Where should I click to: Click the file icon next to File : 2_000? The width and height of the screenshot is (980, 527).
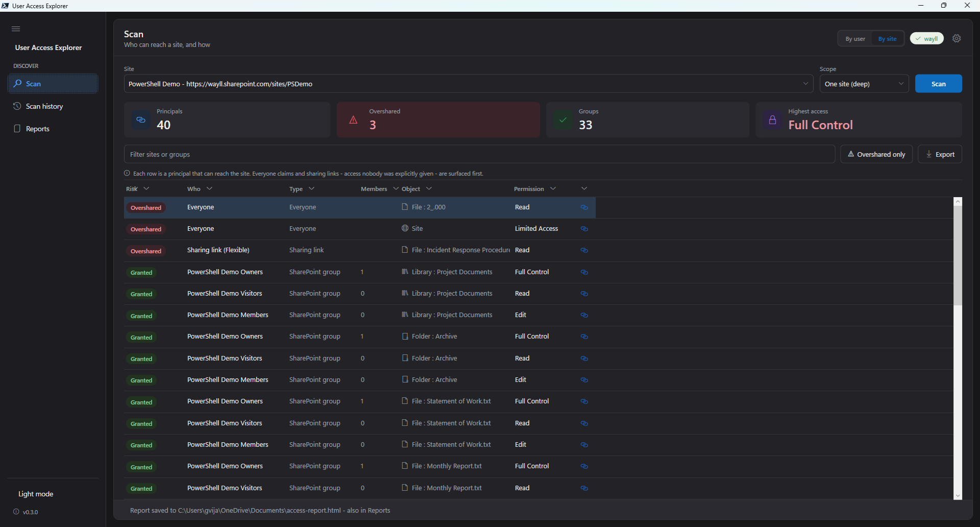coord(405,207)
